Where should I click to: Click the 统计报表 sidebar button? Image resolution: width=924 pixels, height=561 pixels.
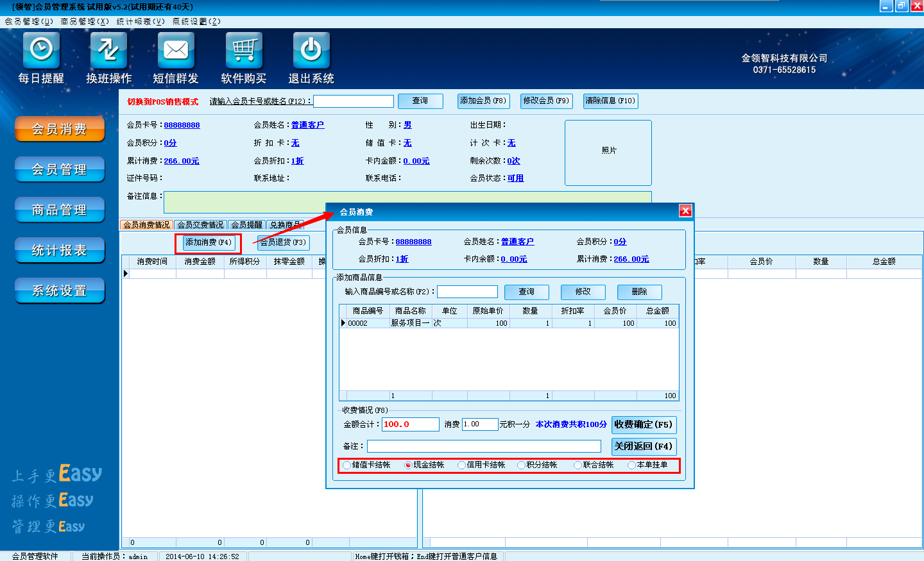[60, 250]
